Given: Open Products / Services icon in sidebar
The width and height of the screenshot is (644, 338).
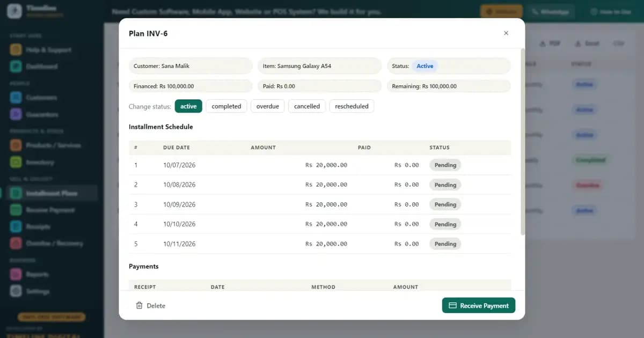Looking at the screenshot, I should pos(16,145).
